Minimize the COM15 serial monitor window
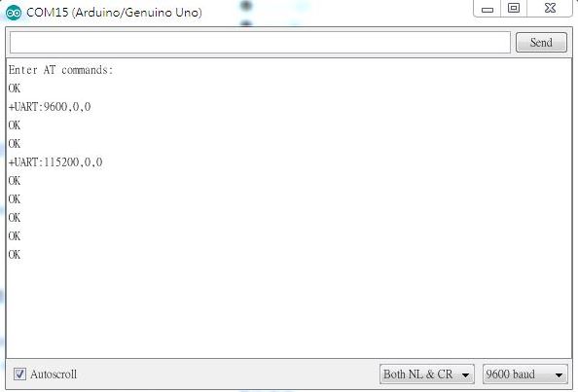Screen dimensions: 578x392 (488, 9)
